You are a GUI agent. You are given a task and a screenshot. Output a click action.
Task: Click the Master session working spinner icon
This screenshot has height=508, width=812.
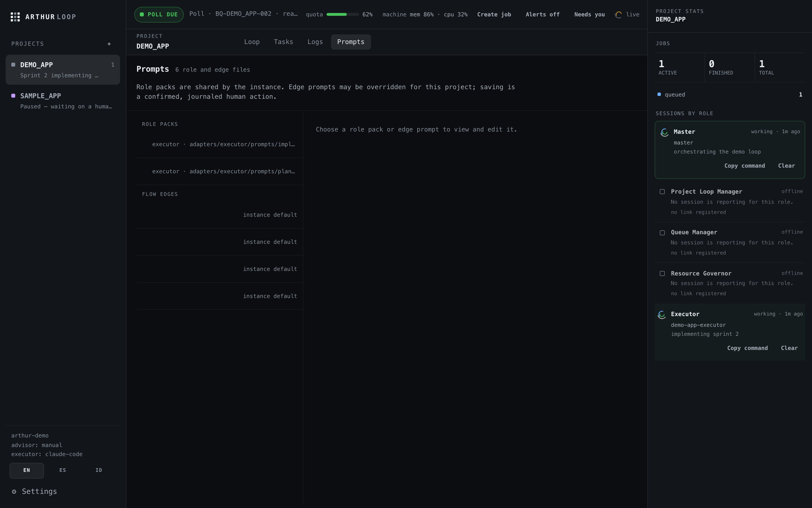(664, 132)
